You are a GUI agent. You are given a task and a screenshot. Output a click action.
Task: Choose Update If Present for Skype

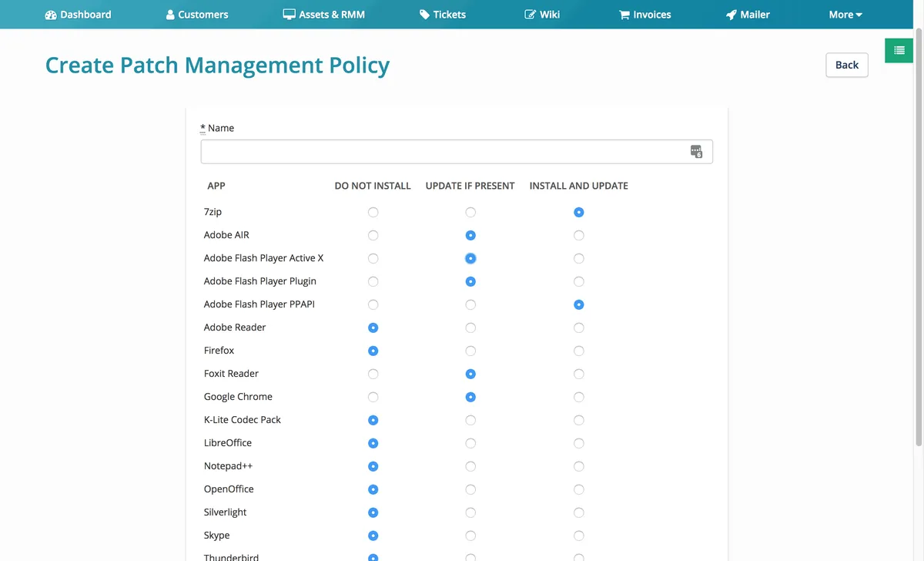[470, 536]
